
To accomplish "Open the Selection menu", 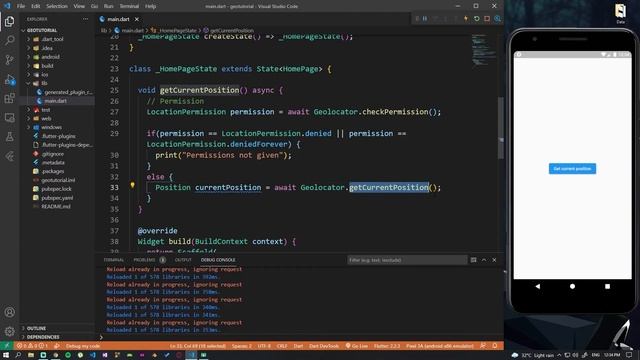I will [x=57, y=6].
